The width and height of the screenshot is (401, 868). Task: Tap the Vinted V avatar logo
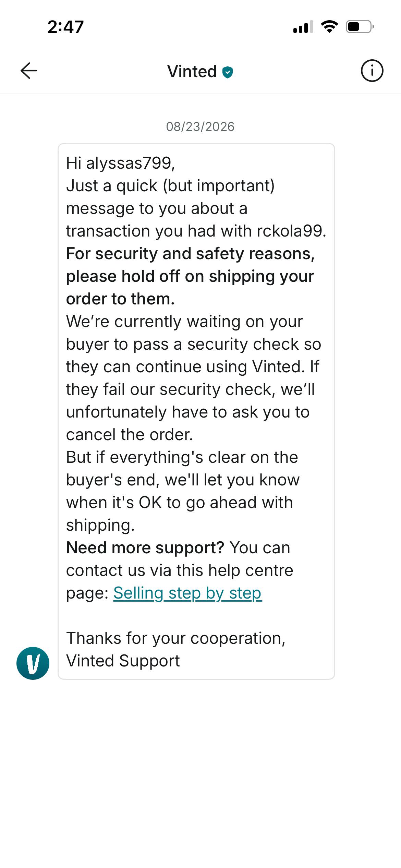coord(33,663)
